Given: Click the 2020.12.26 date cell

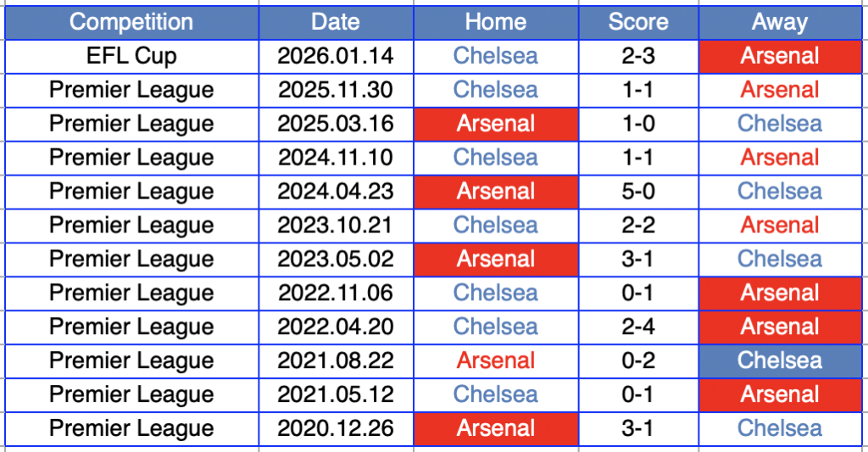Looking at the screenshot, I should (336, 428).
